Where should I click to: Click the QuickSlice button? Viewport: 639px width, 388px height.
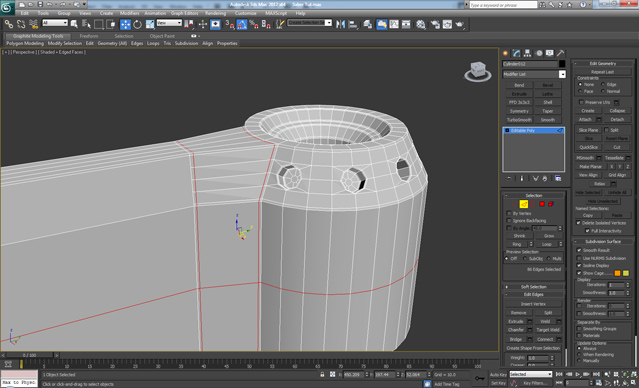(588, 147)
